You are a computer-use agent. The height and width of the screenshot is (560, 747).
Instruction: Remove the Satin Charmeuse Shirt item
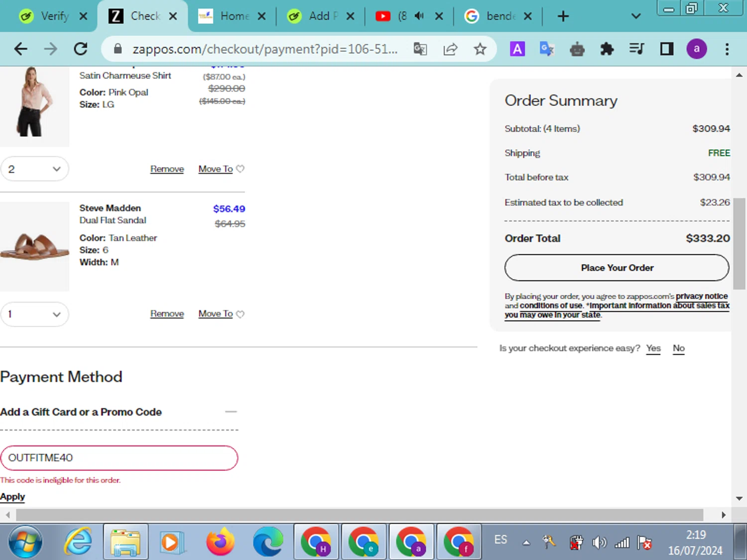[x=167, y=169]
